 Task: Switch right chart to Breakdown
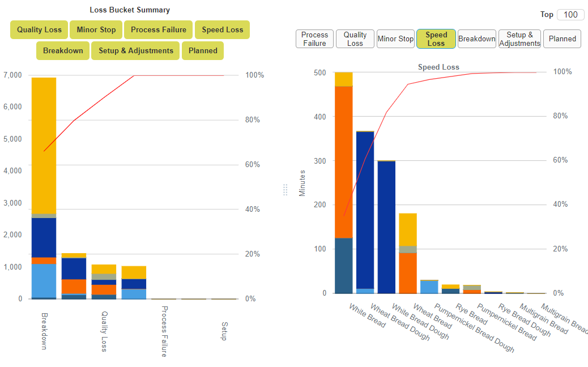(476, 39)
